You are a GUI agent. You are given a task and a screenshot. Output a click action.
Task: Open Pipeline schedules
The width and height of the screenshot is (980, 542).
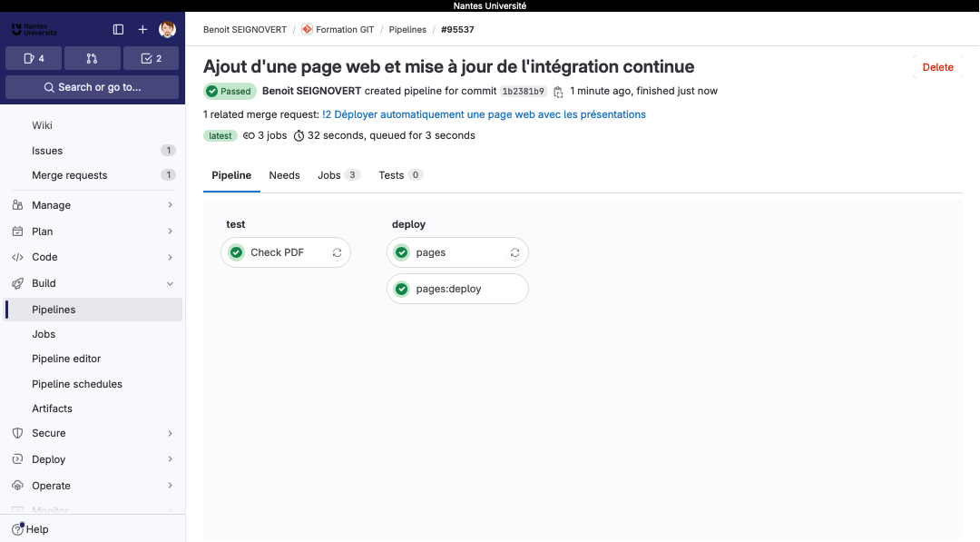click(93, 384)
